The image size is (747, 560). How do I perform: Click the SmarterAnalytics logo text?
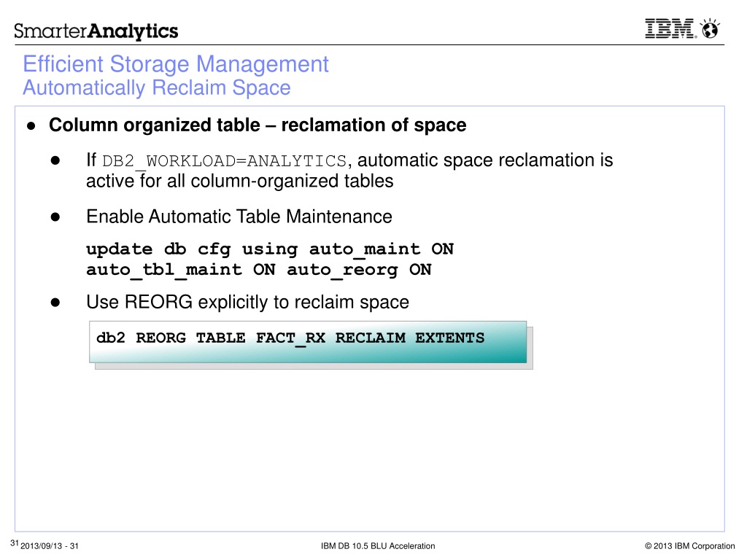pos(96,31)
